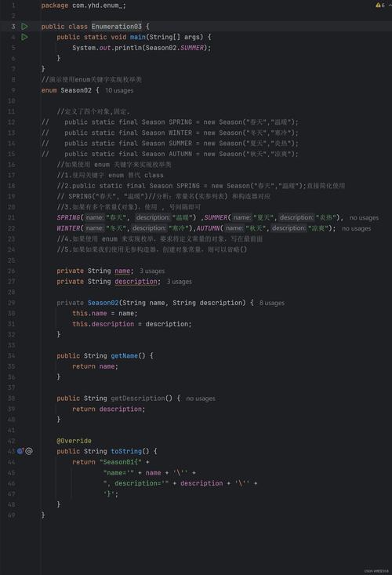Click the description: parameter hint on WINTER
Viewport: 392px width, 575px height.
[149, 228]
